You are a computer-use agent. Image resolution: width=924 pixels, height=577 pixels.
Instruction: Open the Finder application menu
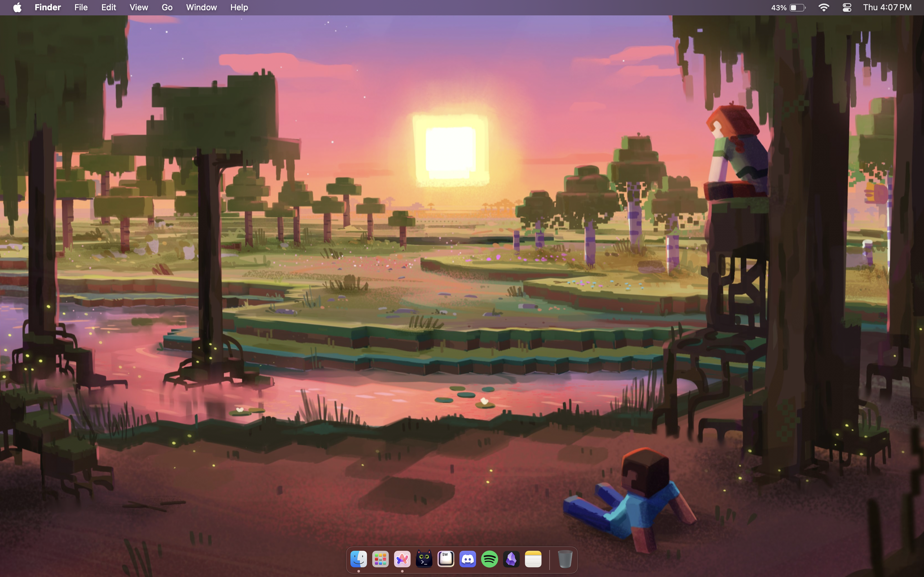[48, 8]
